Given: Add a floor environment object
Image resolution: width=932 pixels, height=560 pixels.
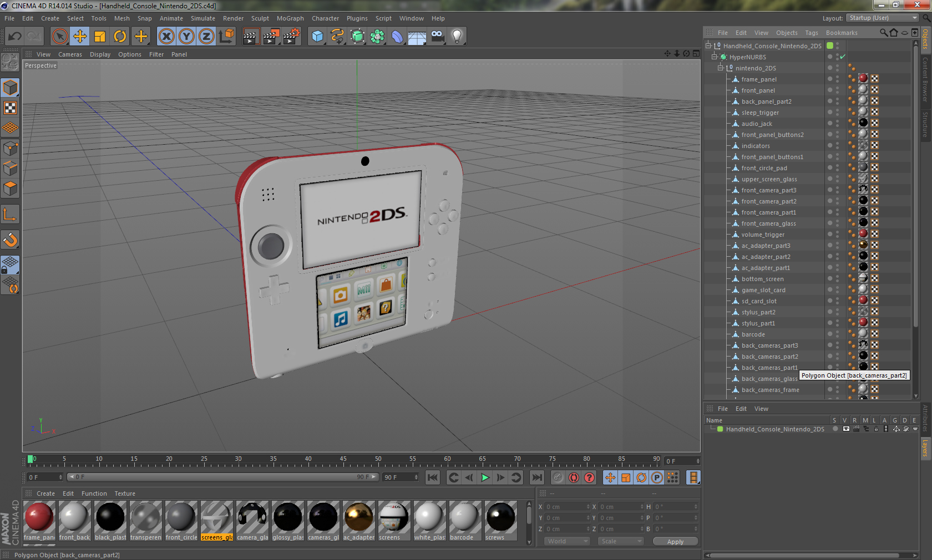Looking at the screenshot, I should click(x=417, y=37).
